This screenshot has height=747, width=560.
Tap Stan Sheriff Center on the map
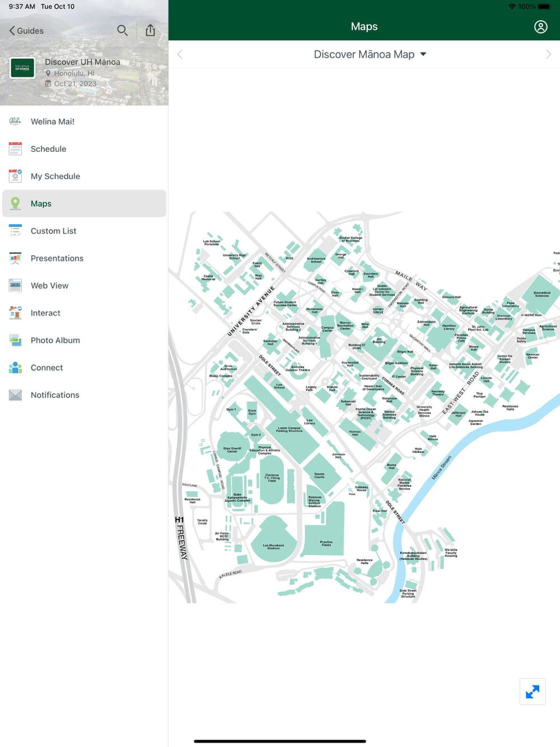click(232, 449)
